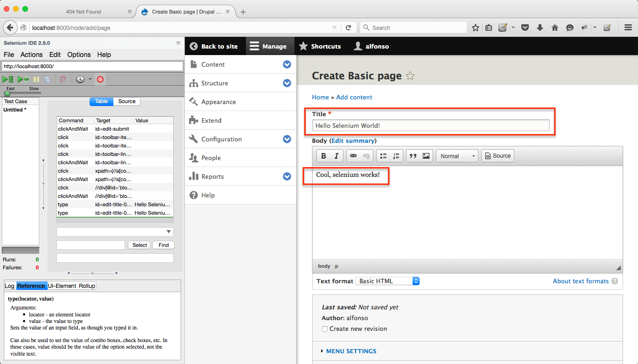
Task: Switch to the Source view tab
Action: point(126,101)
